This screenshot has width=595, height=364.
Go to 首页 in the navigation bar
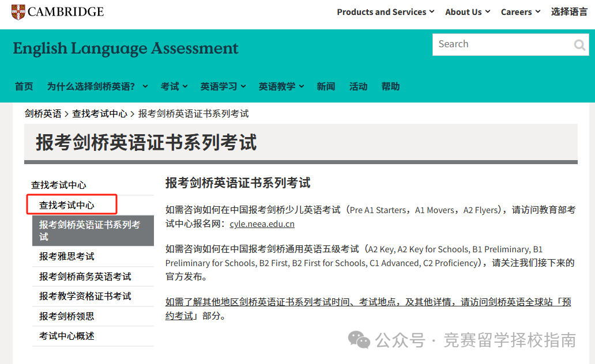tap(24, 86)
